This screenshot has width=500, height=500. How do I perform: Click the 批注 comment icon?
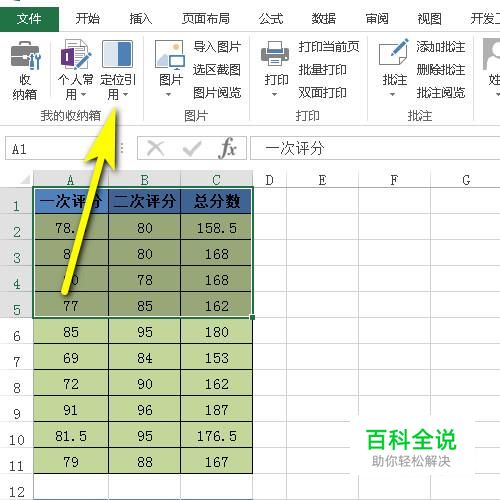coord(394,53)
